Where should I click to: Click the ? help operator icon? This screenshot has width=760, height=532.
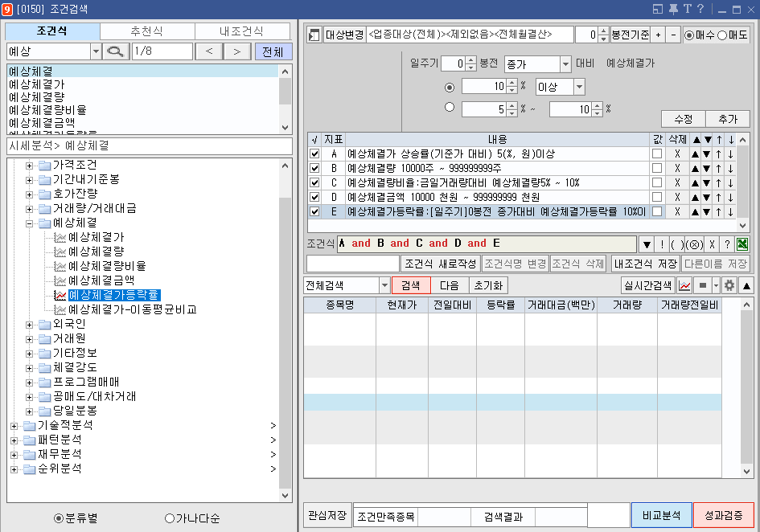(x=727, y=244)
